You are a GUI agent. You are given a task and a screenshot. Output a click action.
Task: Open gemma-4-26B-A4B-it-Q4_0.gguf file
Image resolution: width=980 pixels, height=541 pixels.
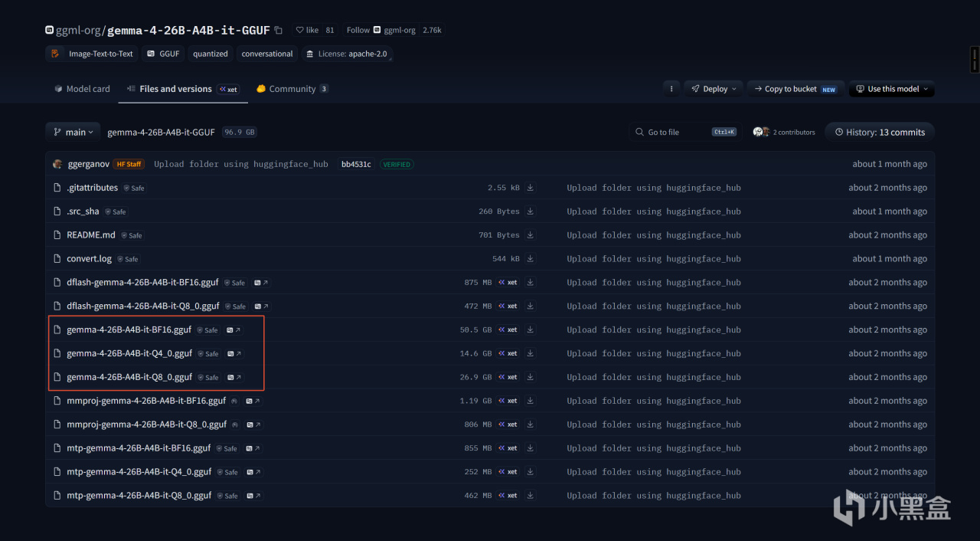[129, 353]
